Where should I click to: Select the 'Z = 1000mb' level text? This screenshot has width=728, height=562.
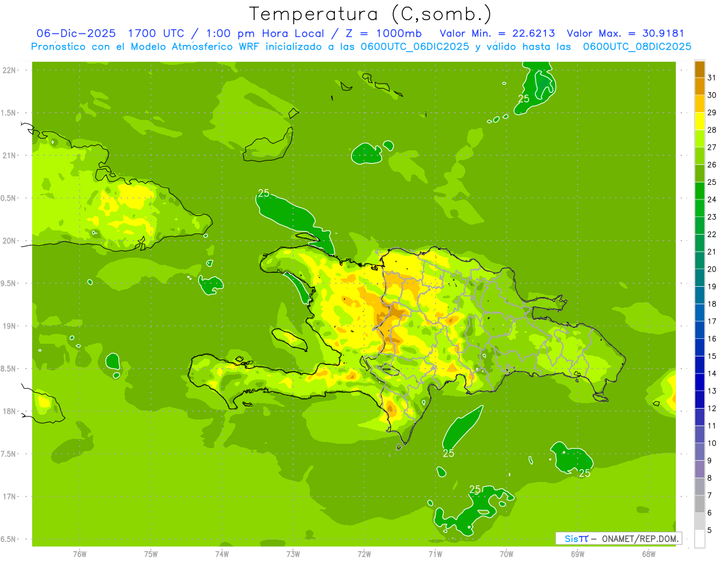(384, 33)
